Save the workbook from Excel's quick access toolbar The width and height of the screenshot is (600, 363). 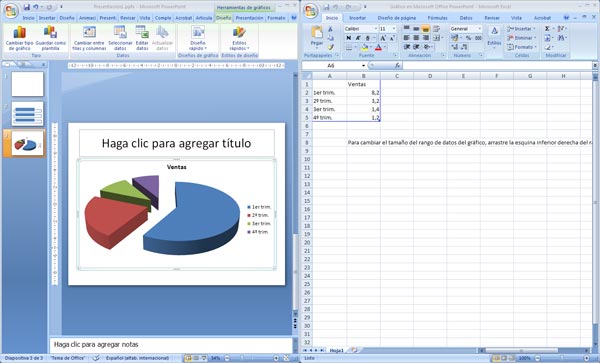(x=326, y=7)
